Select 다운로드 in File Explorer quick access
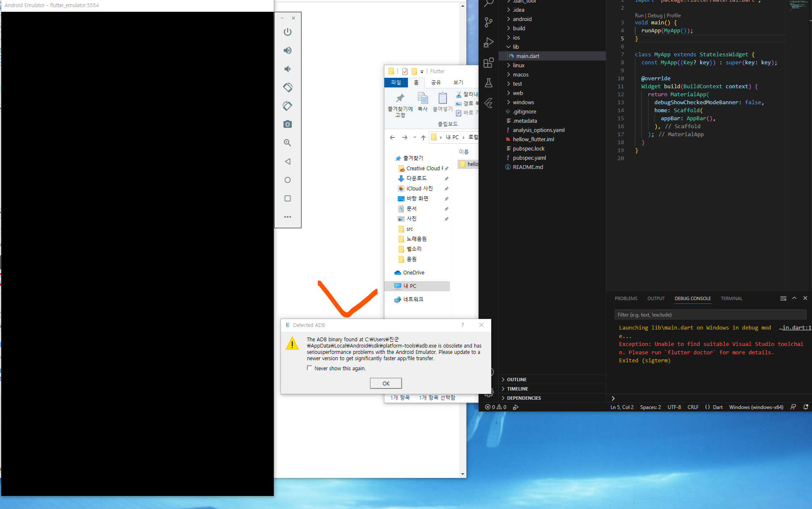The image size is (812, 509). tap(416, 178)
